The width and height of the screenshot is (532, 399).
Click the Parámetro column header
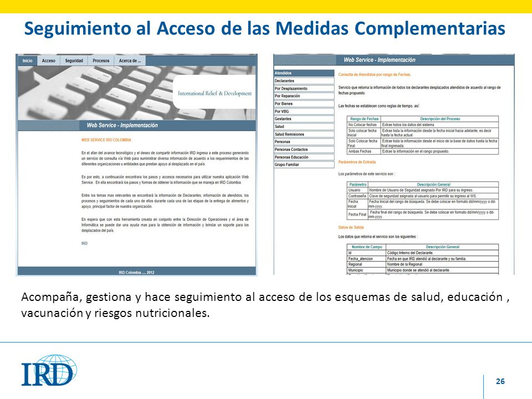[357, 185]
